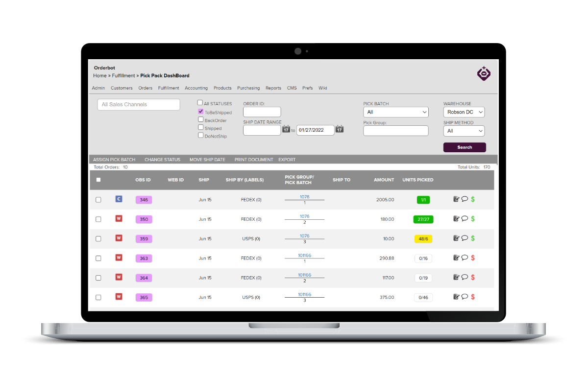This screenshot has width=588, height=376.
Task: Open the Pick Batch dropdown
Action: (395, 112)
